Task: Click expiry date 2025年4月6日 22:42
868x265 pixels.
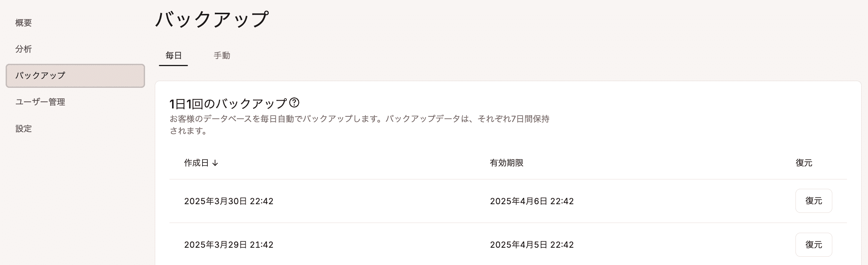Action: pos(532,201)
